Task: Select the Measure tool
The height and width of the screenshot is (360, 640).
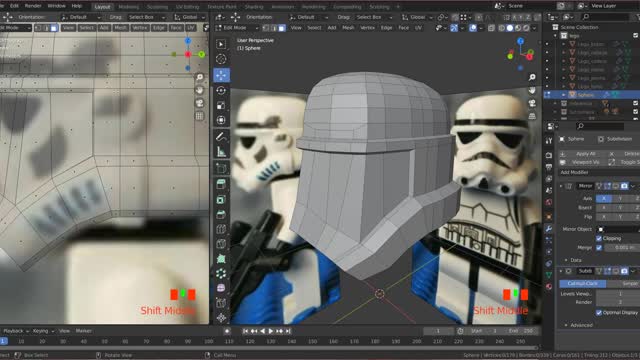Action: (221, 152)
